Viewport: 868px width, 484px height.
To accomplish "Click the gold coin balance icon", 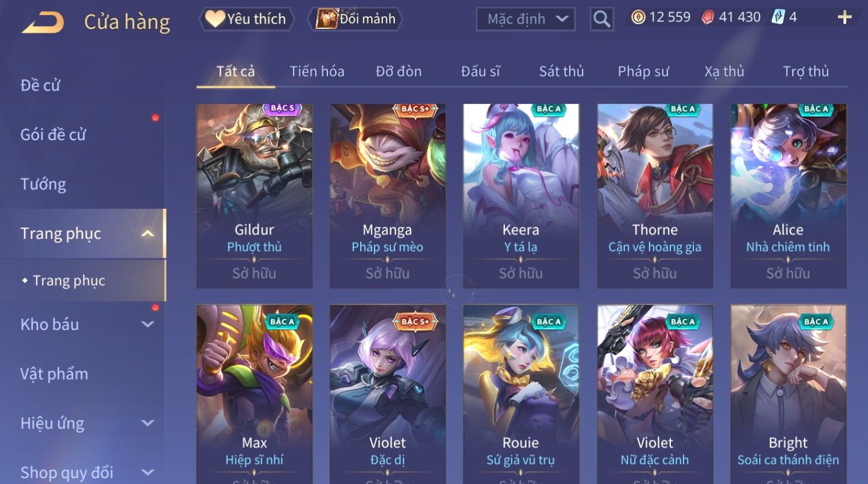I will [x=638, y=17].
